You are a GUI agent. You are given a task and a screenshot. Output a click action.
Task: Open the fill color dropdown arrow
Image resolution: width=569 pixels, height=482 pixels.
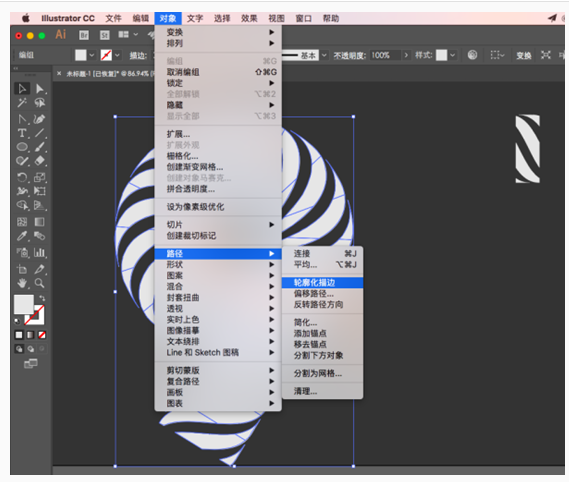click(x=92, y=55)
